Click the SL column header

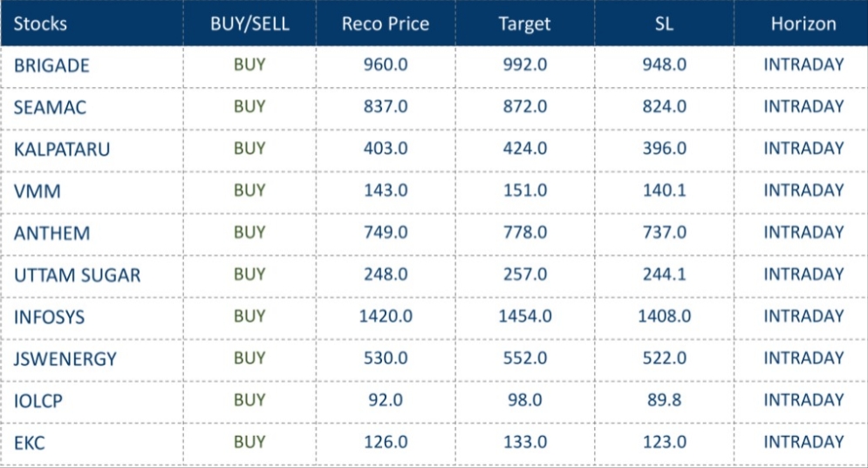(664, 24)
